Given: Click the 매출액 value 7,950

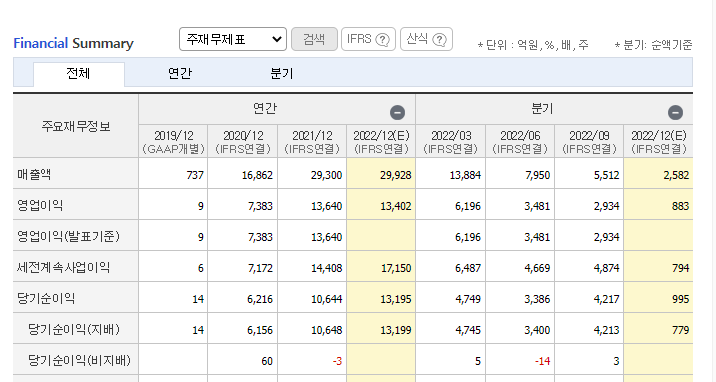Looking at the screenshot, I should click(x=537, y=175).
